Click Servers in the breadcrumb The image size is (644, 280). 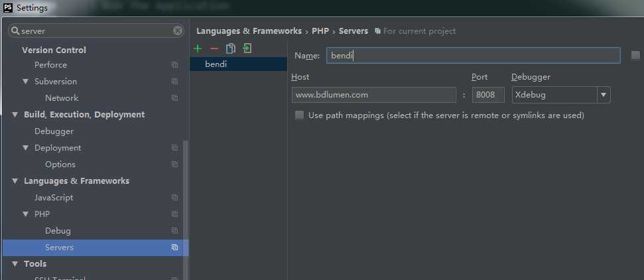354,31
